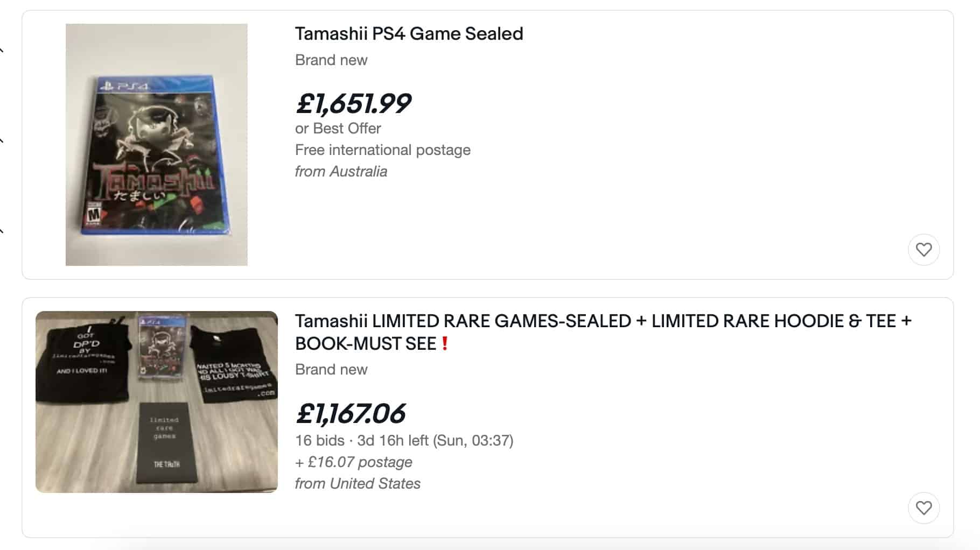
Task: Open the 'Tamashii PS4 Game Sealed' listing title
Action: coord(409,34)
